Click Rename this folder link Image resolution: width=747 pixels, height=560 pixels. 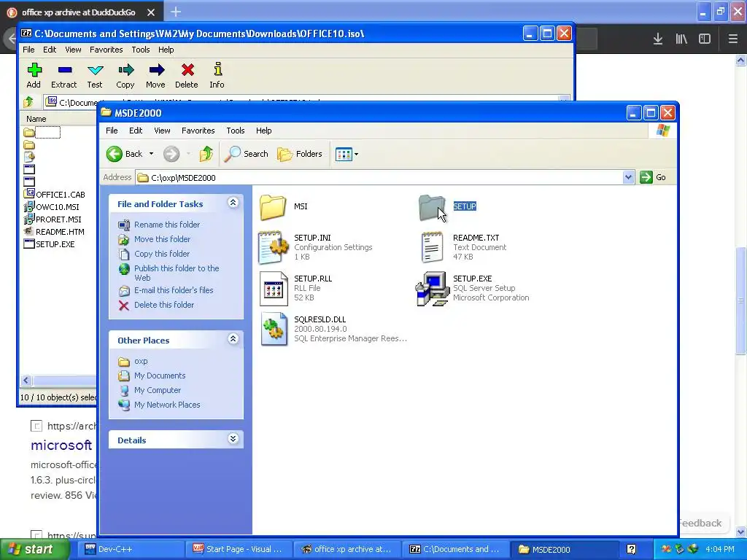click(167, 225)
